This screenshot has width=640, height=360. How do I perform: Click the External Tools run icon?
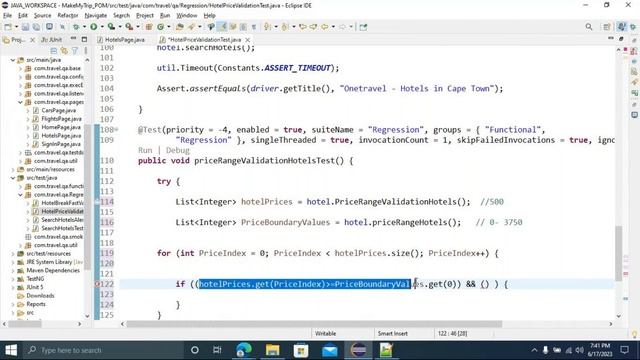point(129,27)
